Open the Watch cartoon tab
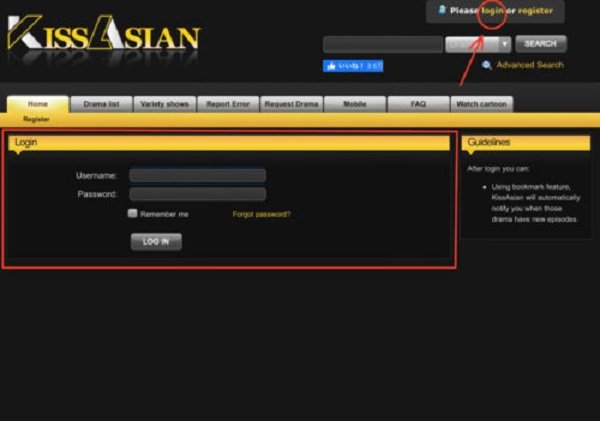 (x=482, y=104)
